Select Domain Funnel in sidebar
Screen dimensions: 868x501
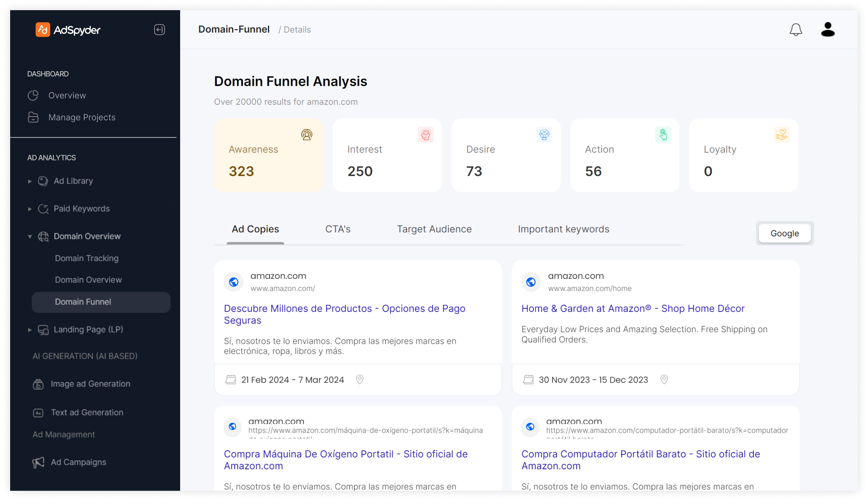tap(101, 302)
